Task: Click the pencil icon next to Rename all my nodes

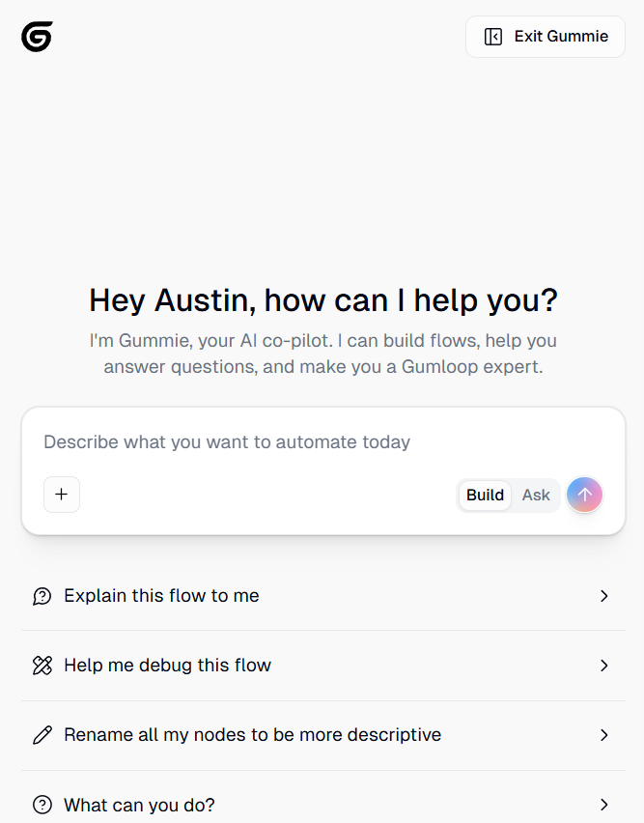Action: coord(42,735)
